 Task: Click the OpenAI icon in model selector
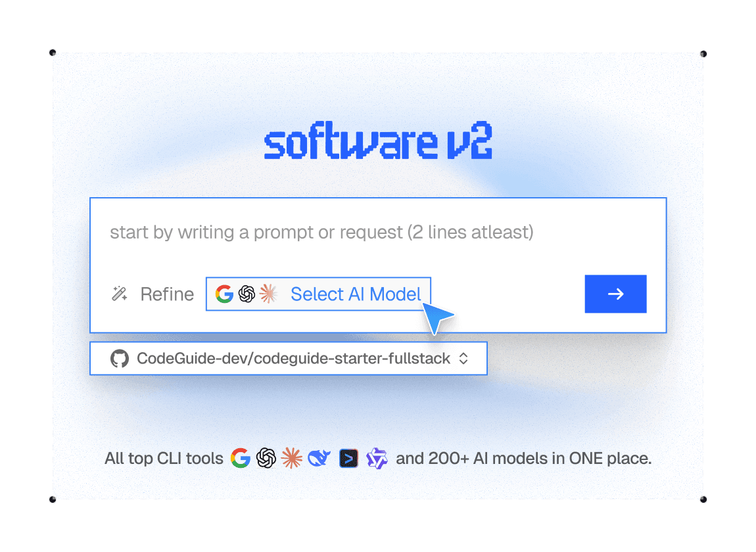click(x=247, y=294)
